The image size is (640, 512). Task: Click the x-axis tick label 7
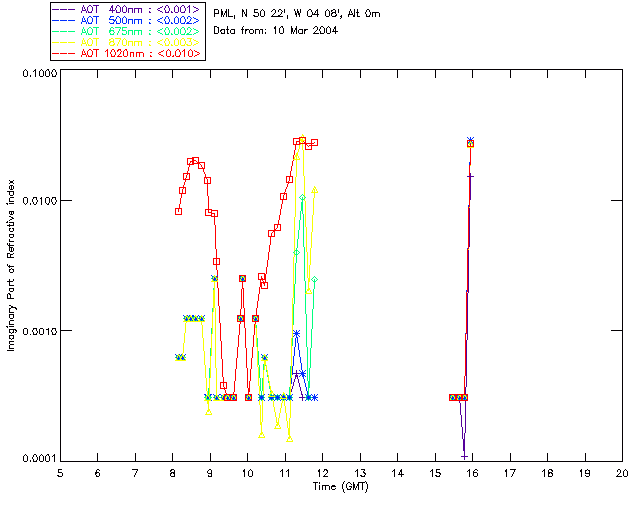pyautogui.click(x=135, y=473)
